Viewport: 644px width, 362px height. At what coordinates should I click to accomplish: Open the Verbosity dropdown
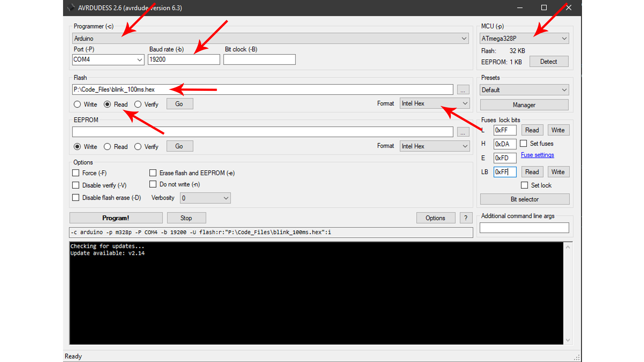point(205,198)
